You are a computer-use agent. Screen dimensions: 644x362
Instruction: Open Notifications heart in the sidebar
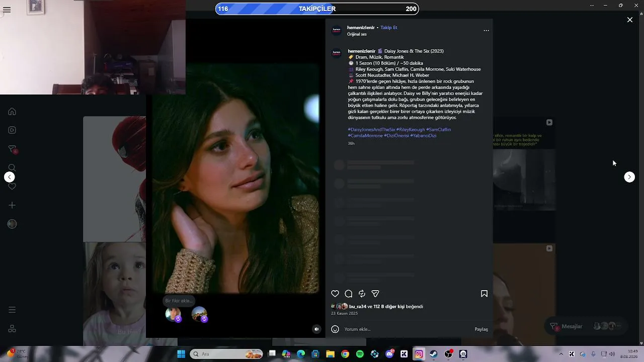[12, 187]
